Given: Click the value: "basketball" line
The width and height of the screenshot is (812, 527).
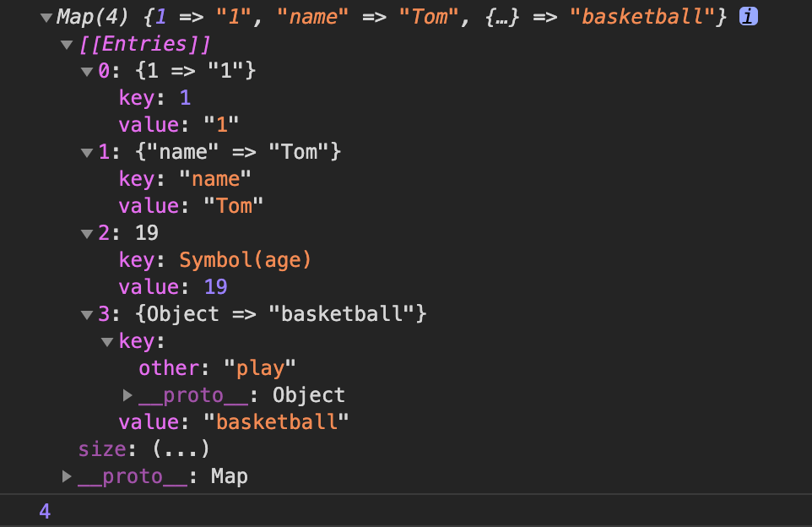Looking at the screenshot, I should [x=234, y=421].
